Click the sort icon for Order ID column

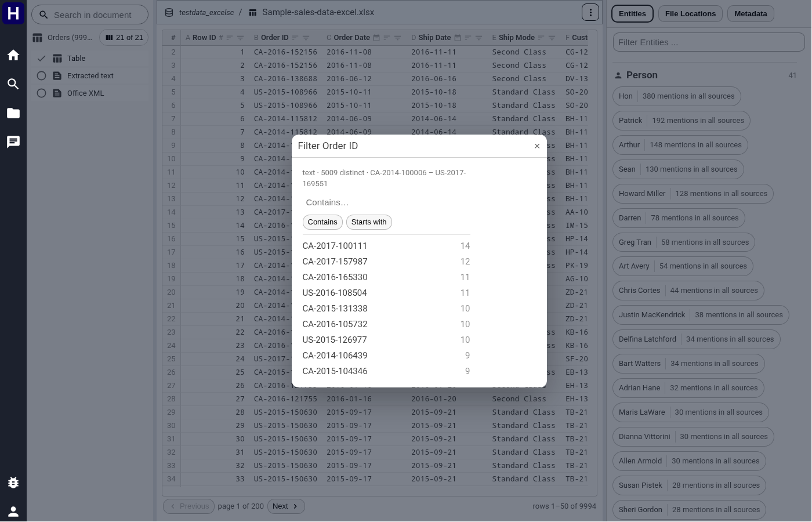pos(295,38)
